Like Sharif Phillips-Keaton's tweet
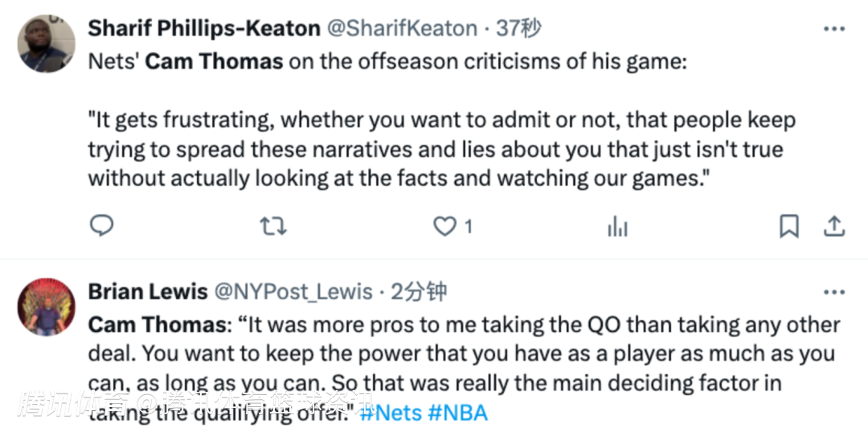The height and width of the screenshot is (432, 868). click(x=445, y=227)
